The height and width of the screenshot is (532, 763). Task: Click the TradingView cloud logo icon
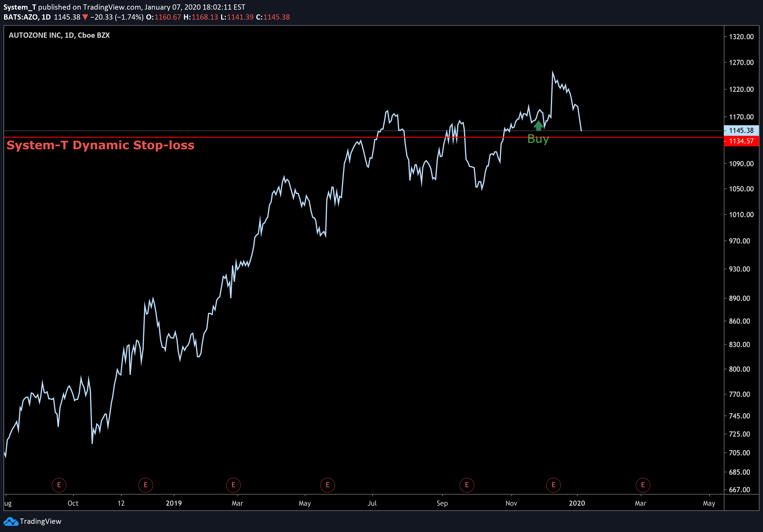11,521
